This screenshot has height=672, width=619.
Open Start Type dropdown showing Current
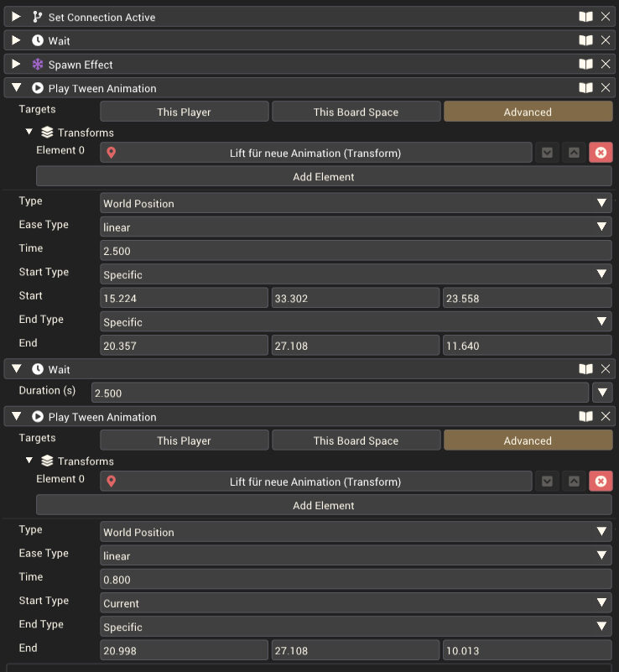coord(356,602)
